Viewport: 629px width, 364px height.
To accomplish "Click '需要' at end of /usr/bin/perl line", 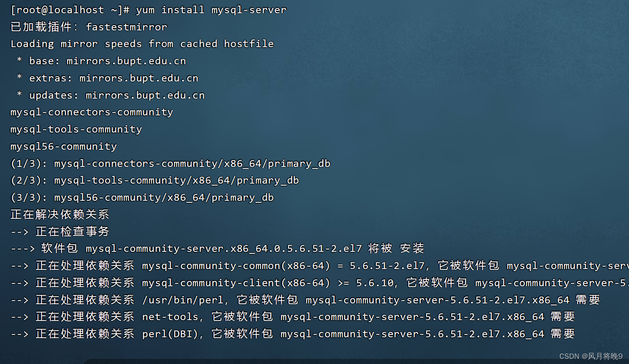I will [588, 300].
